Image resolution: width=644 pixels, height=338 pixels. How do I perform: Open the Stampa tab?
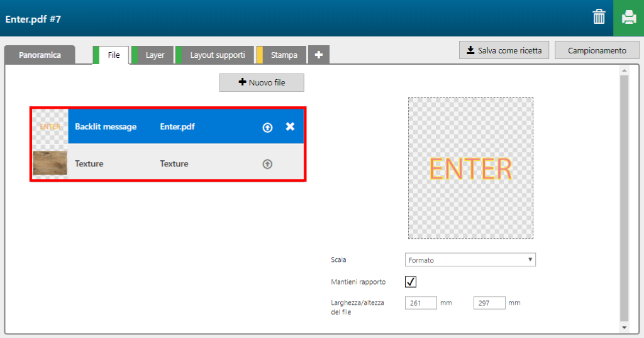point(281,55)
